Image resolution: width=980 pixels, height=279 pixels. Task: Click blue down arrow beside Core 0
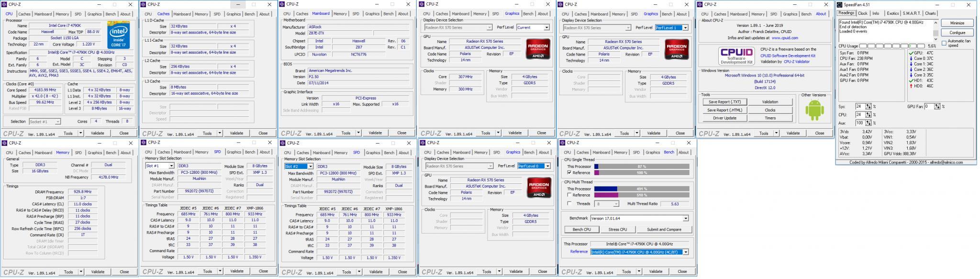click(x=911, y=58)
